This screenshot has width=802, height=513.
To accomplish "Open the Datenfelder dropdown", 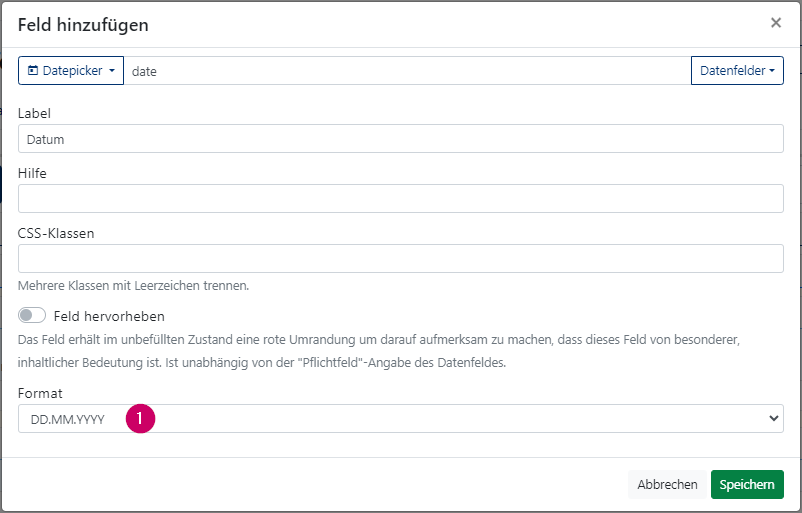I will coord(737,71).
